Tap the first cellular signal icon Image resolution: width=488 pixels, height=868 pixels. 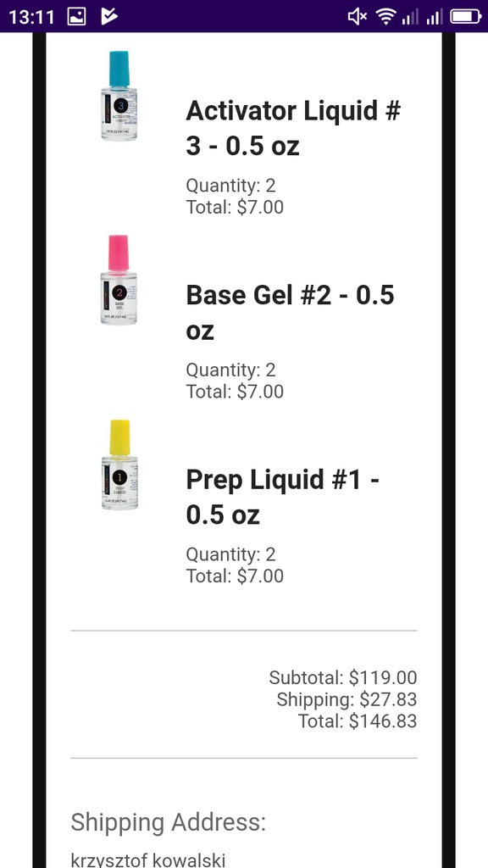(410, 17)
